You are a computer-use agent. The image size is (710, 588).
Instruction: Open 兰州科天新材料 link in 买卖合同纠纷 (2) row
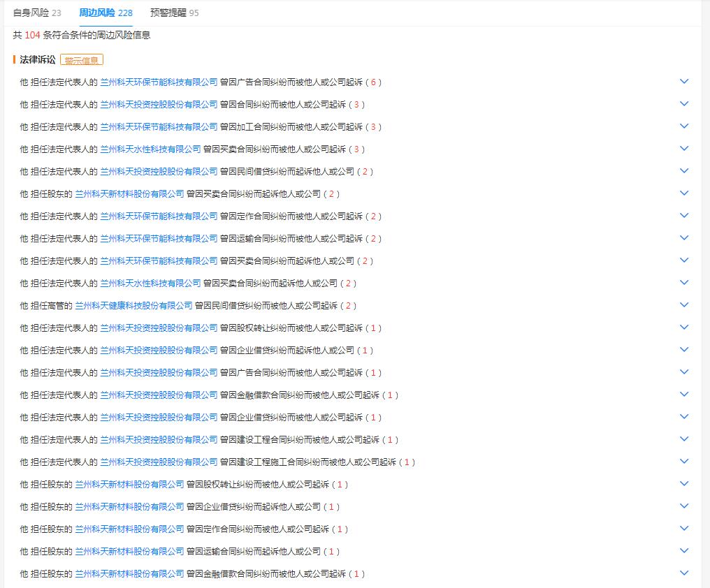tap(129, 193)
